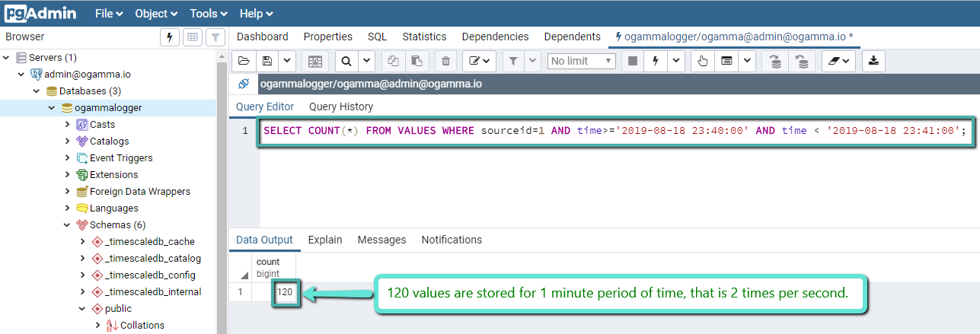Switch to the Query History tab
The image size is (980, 334).
tap(340, 107)
